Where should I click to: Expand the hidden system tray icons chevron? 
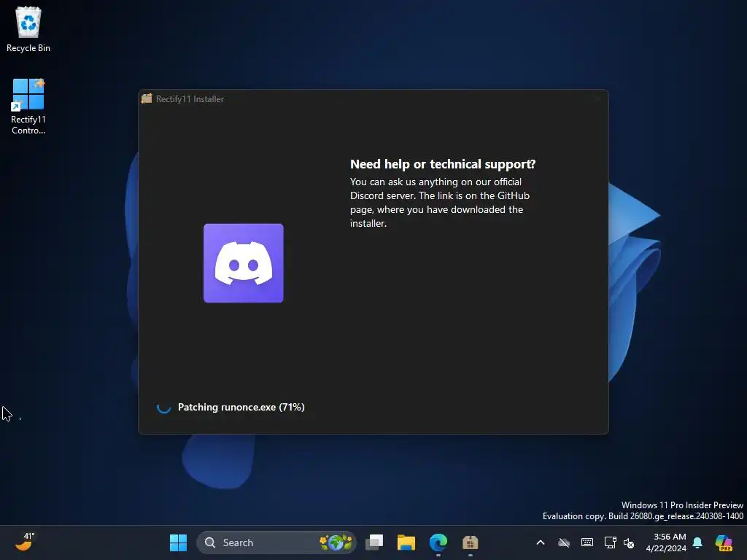541,542
